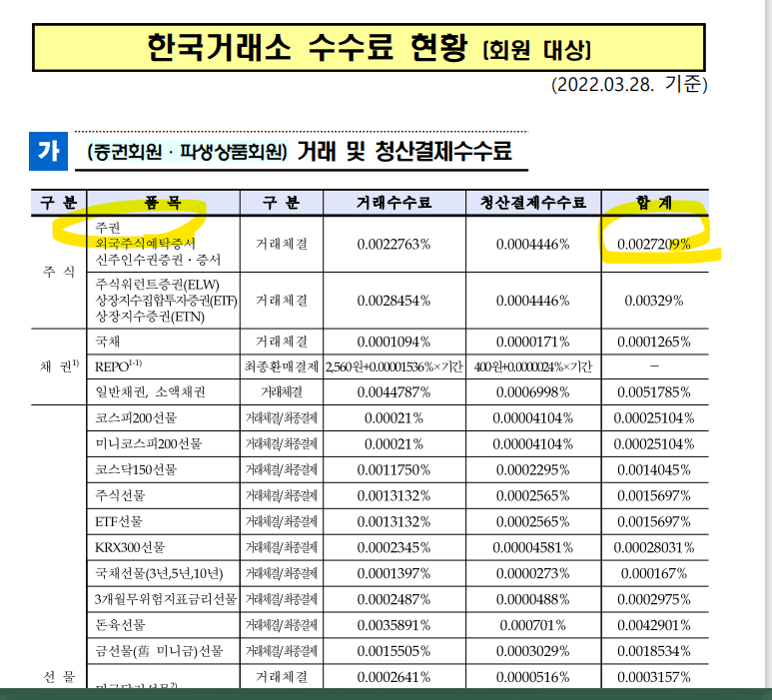Image resolution: width=772 pixels, height=700 pixels.
Task: Click the value '0.000701%'
Action: [x=532, y=626]
